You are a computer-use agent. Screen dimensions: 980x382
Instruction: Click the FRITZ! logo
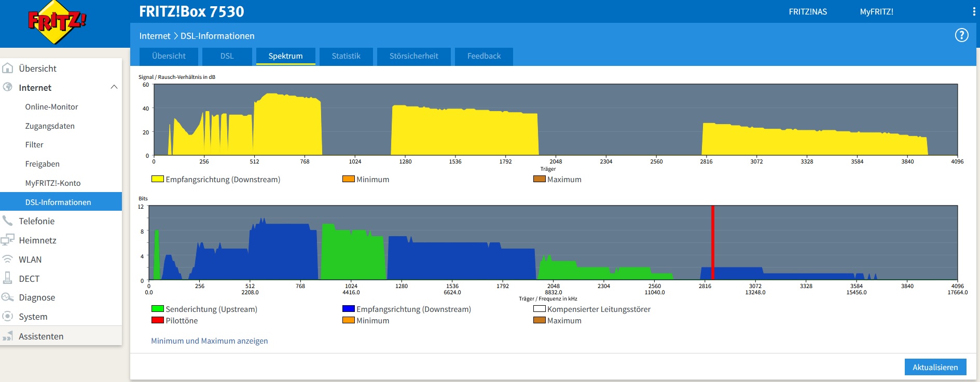point(57,22)
